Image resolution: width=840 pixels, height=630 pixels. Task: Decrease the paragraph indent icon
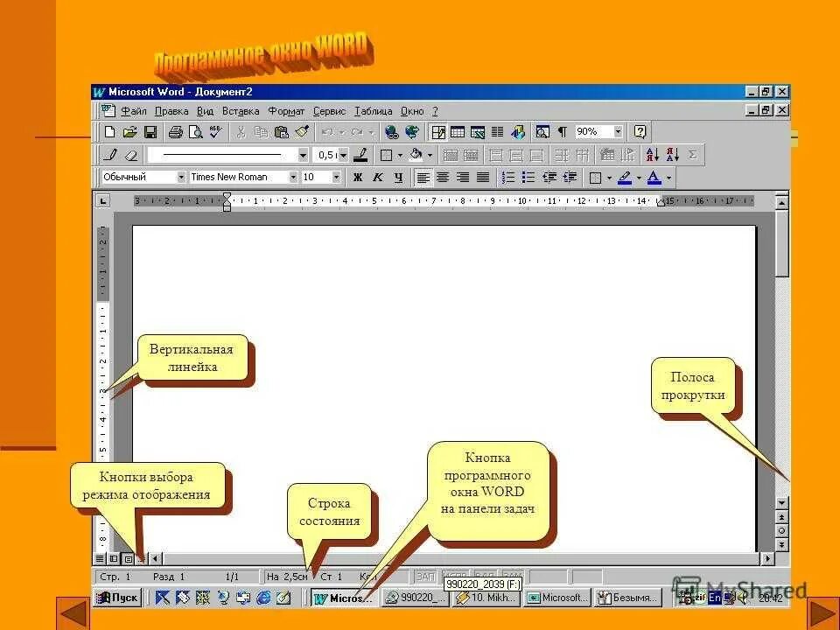point(549,178)
